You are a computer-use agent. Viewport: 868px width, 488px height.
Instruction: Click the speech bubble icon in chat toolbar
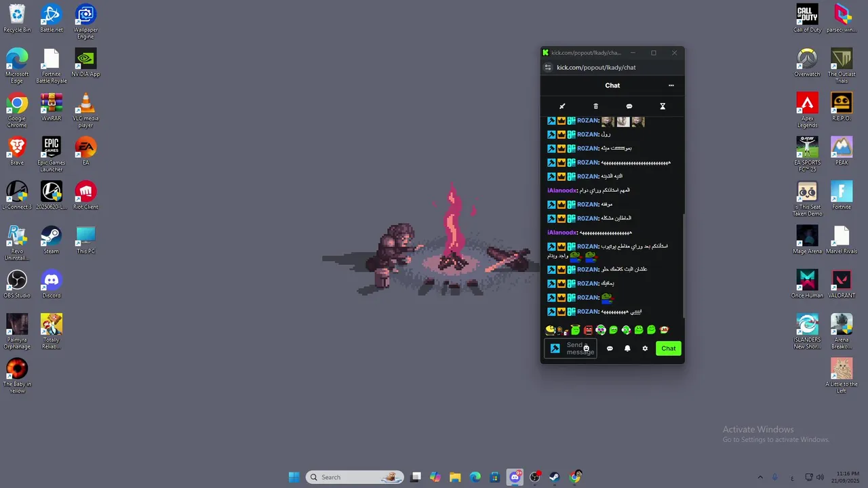click(629, 106)
